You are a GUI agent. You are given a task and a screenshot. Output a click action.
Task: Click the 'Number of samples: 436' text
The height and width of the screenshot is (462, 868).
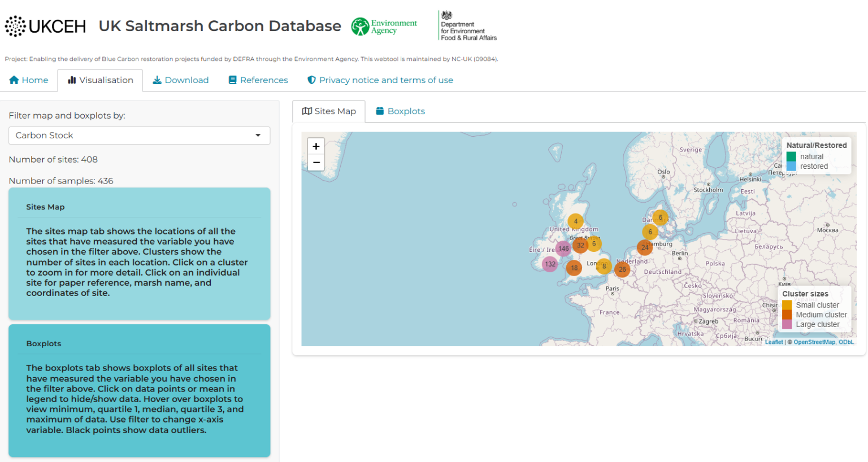click(x=61, y=181)
